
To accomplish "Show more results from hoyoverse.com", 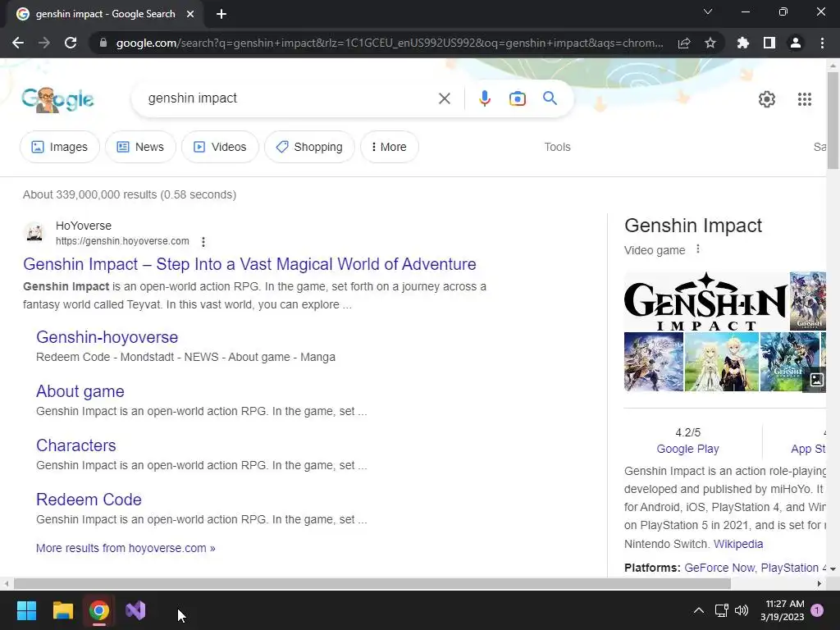I will click(126, 548).
